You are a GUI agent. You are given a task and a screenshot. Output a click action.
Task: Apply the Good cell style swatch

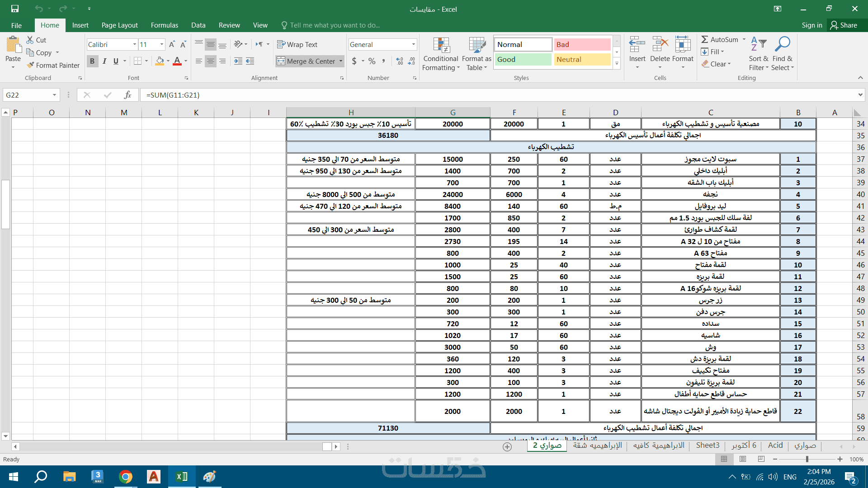523,59
